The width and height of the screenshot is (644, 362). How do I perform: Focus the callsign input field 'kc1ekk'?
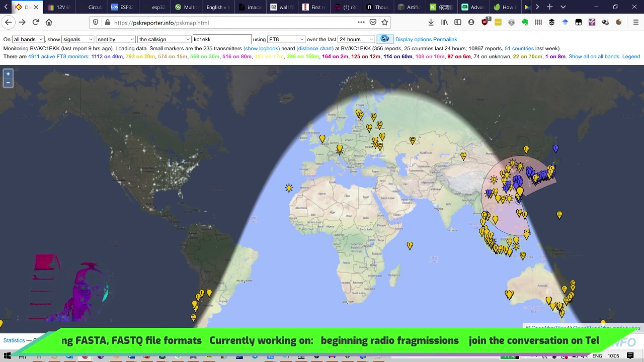pyautogui.click(x=222, y=39)
